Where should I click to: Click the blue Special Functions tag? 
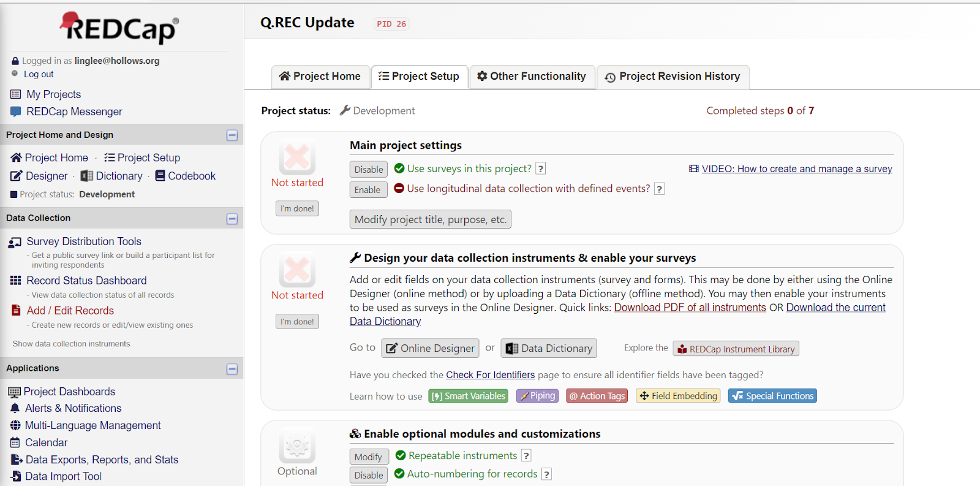click(x=772, y=396)
